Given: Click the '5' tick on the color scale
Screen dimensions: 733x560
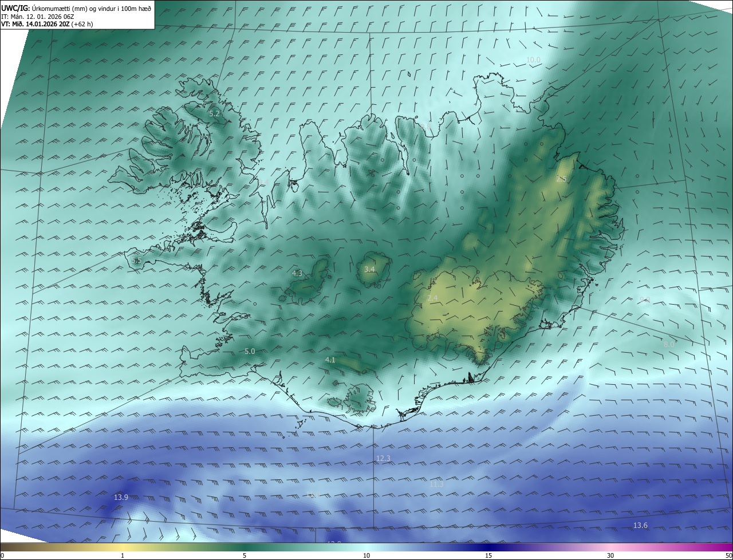Looking at the screenshot, I should [x=245, y=555].
